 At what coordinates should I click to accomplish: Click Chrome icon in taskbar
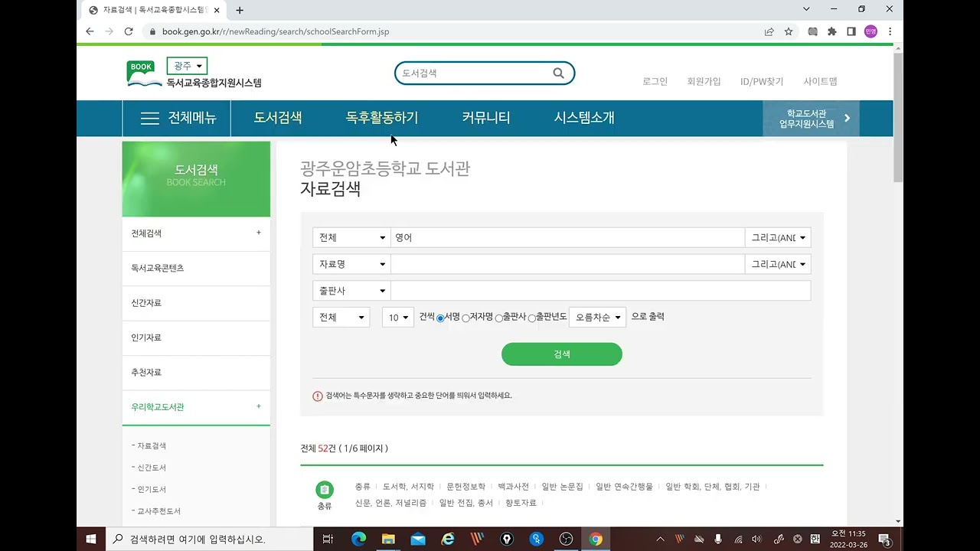click(596, 539)
